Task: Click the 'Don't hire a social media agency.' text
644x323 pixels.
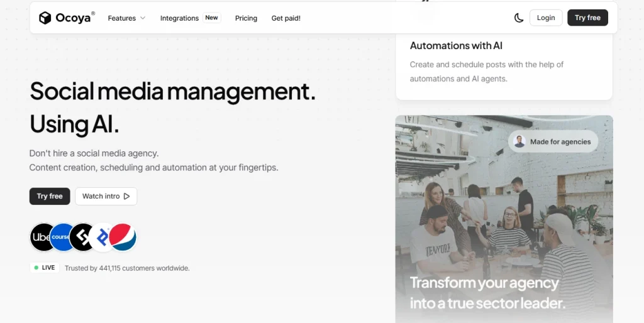Action: (x=94, y=153)
